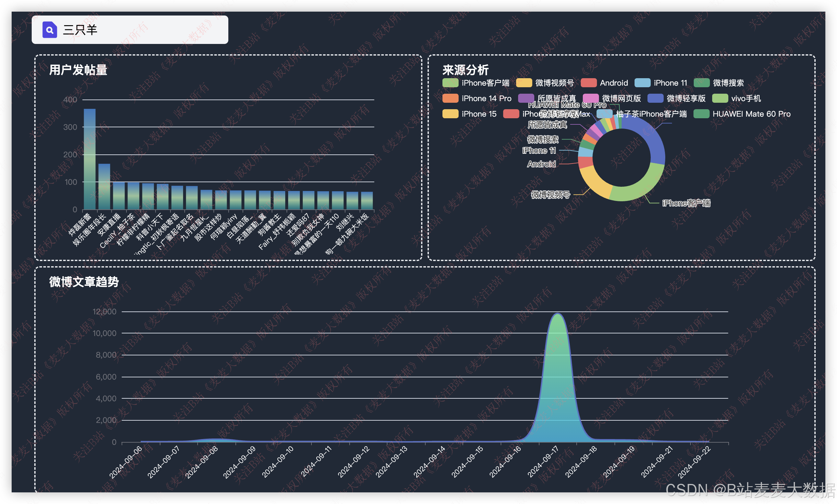
Task: Toggle the Android legend swatch
Action: pyautogui.click(x=588, y=83)
